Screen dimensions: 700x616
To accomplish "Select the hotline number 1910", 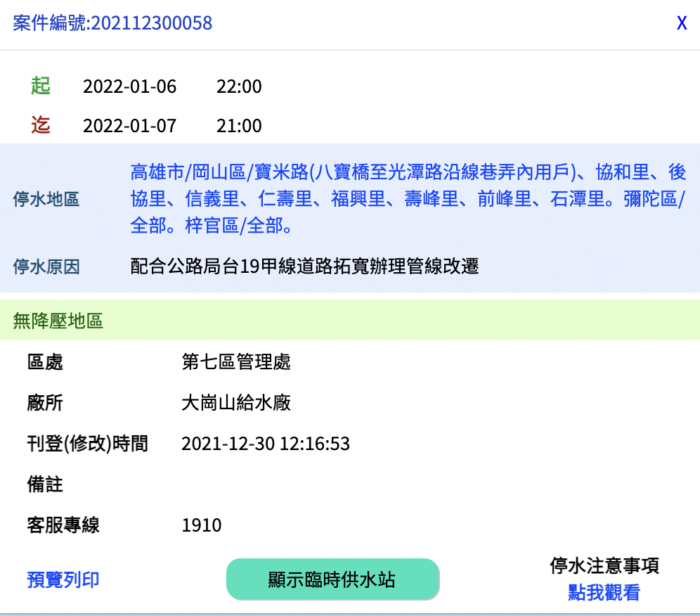I will click(x=201, y=525).
